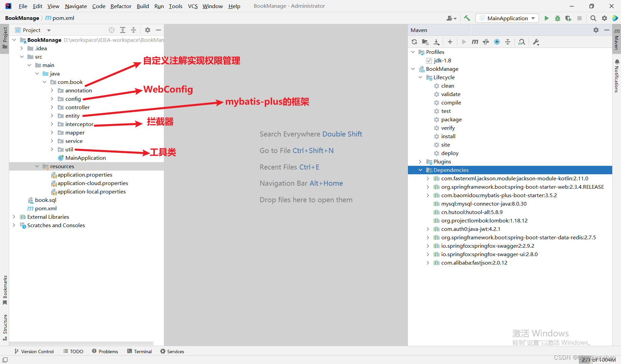Open the user account dropdown icon
The height and width of the screenshot is (364, 621).
pyautogui.click(x=451, y=18)
